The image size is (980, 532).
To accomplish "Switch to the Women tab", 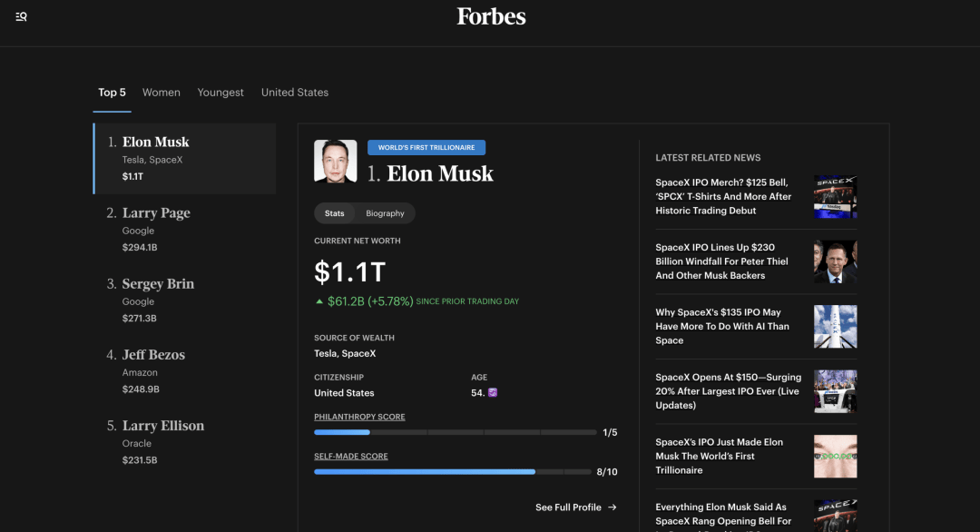I will coord(162,93).
